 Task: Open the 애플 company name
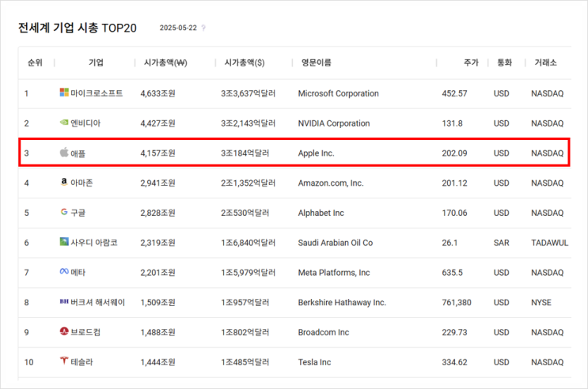coord(78,153)
